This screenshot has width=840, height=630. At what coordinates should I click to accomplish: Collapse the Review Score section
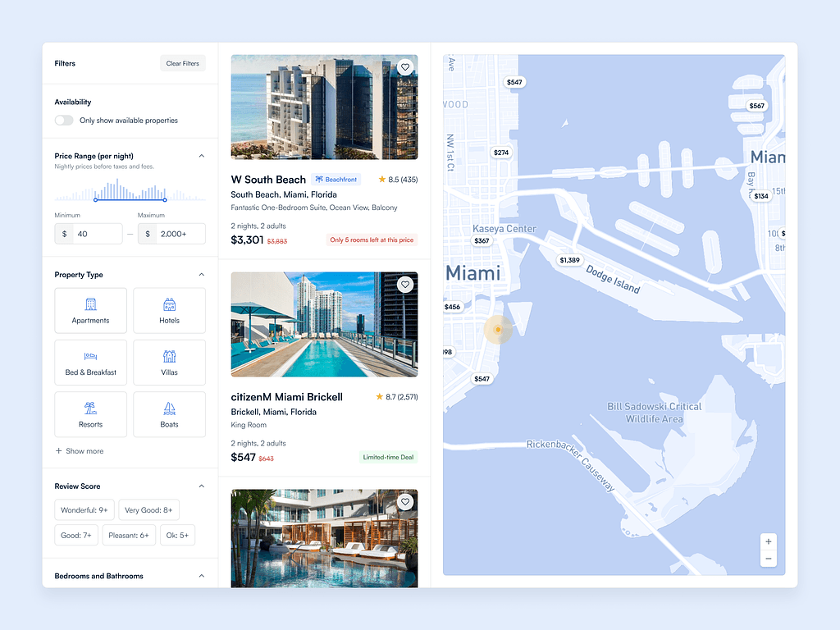(202, 486)
